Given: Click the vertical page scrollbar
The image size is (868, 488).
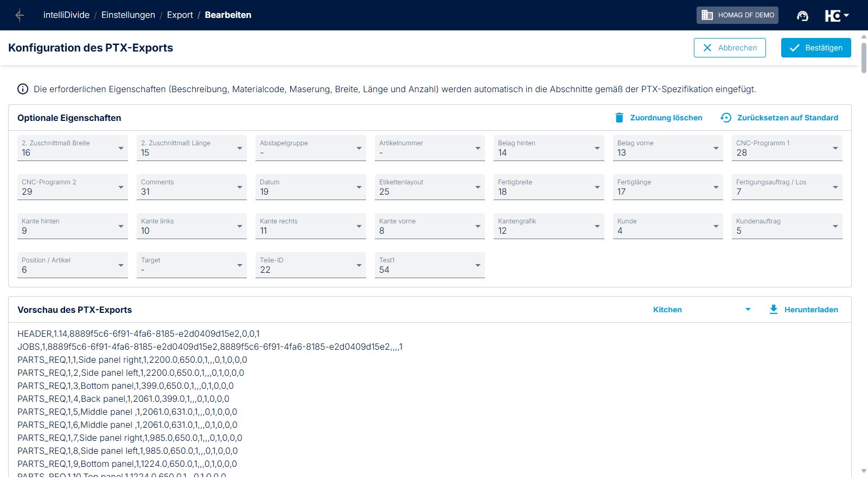Looking at the screenshot, I should pos(864,56).
